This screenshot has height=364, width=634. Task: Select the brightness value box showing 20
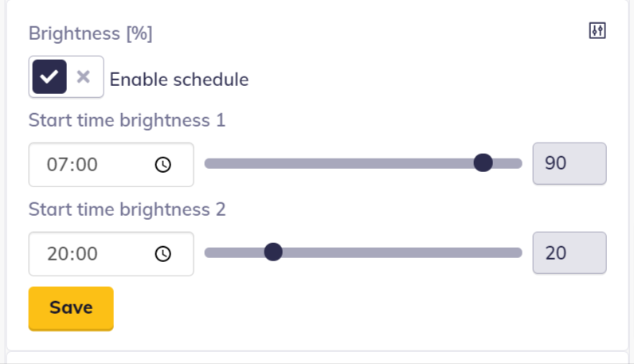[569, 253]
